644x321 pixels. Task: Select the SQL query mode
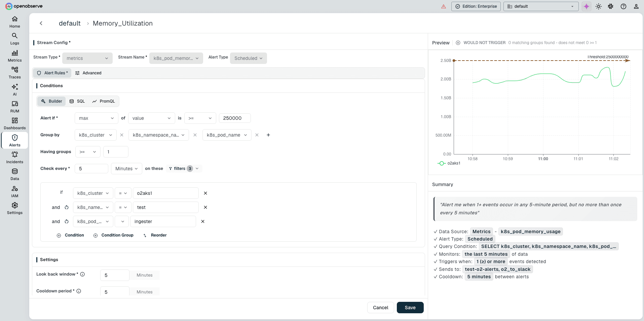pos(77,101)
